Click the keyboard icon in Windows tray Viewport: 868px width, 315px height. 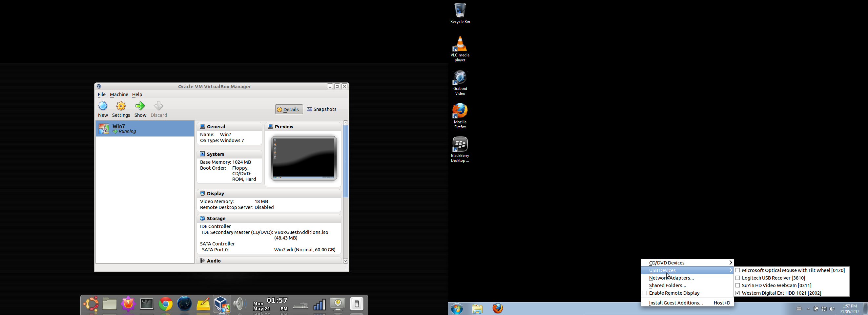tap(799, 308)
